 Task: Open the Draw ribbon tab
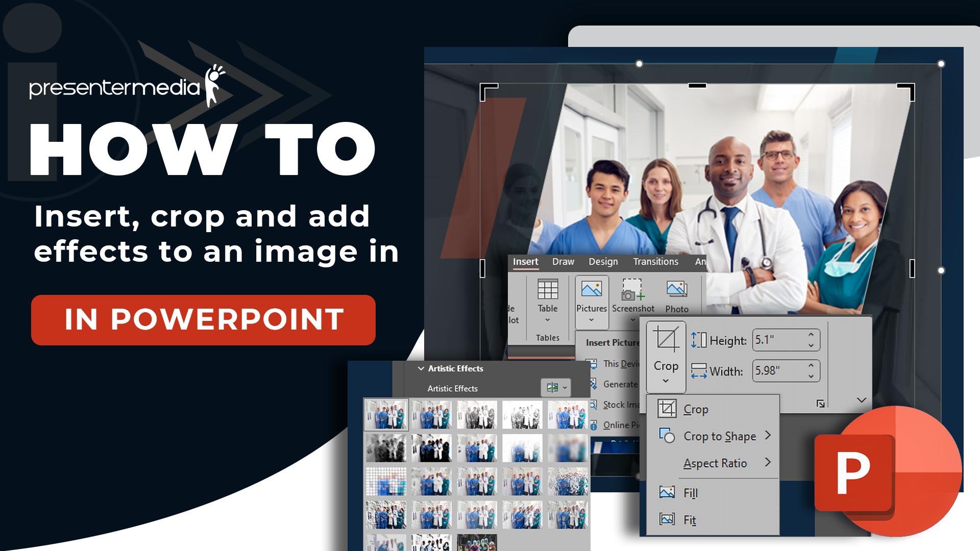click(x=563, y=262)
